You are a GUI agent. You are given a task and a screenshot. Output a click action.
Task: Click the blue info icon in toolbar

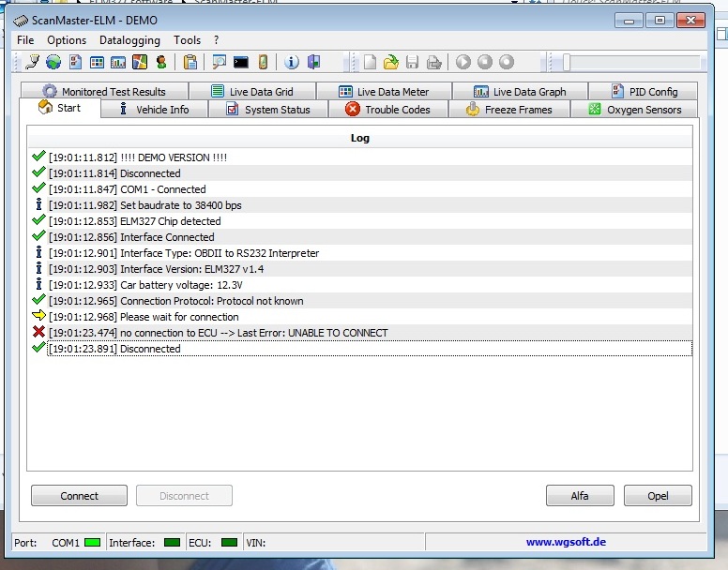[292, 63]
